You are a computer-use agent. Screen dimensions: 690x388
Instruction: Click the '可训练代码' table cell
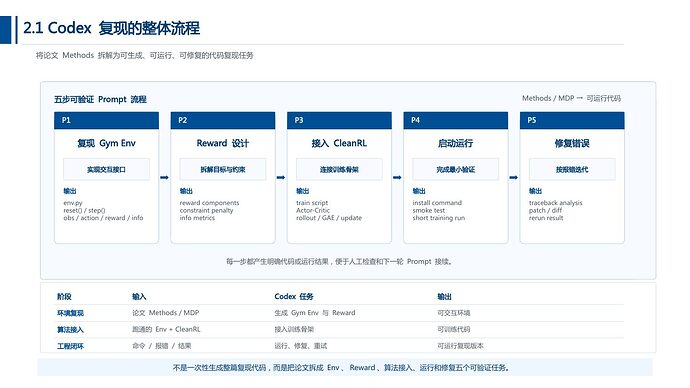click(454, 329)
